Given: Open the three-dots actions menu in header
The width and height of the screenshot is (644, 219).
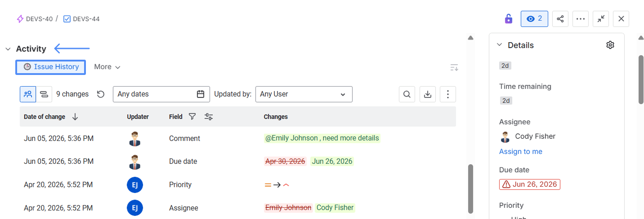Looking at the screenshot, I should pos(581,19).
